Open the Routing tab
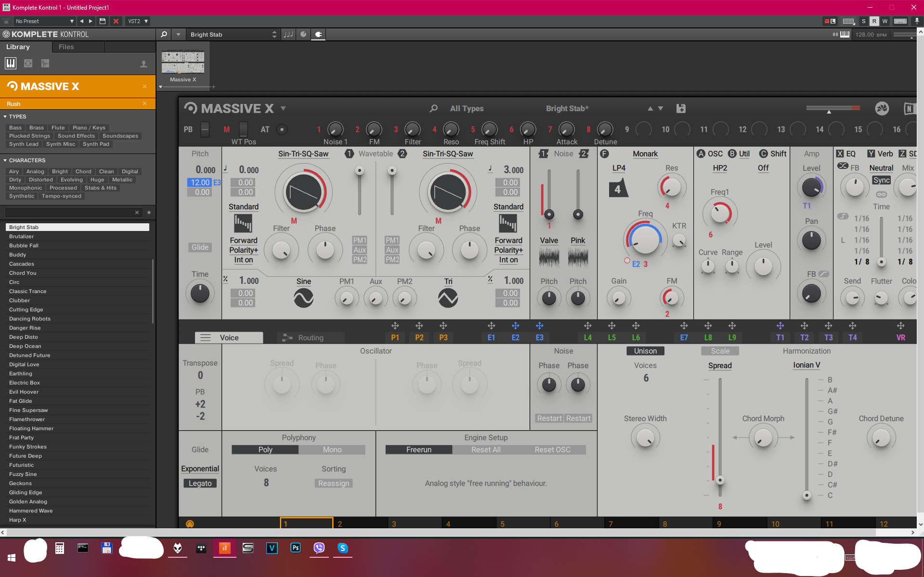Image resolution: width=924 pixels, height=577 pixels. (x=311, y=337)
